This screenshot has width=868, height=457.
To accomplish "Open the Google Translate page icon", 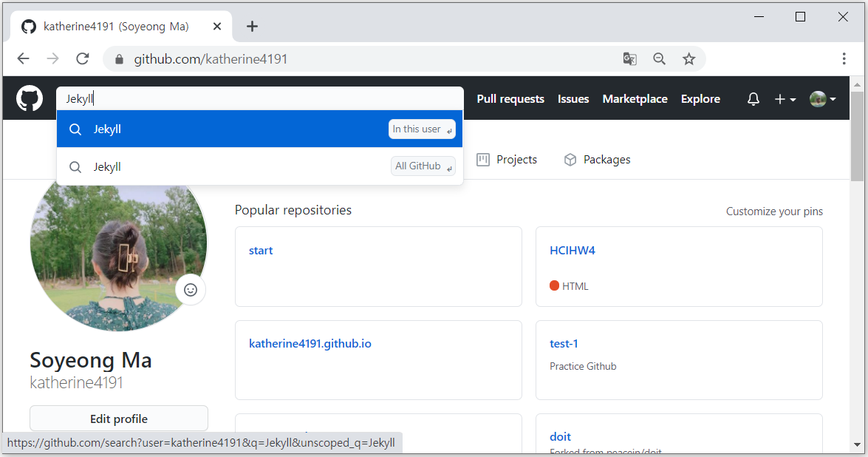I will [629, 58].
